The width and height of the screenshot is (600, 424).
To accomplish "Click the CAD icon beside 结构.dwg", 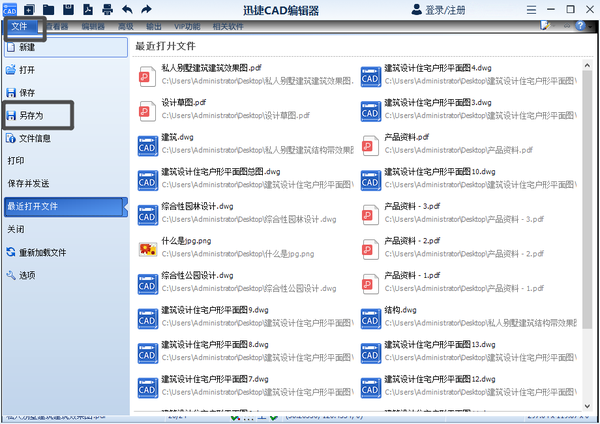I will 370,318.
